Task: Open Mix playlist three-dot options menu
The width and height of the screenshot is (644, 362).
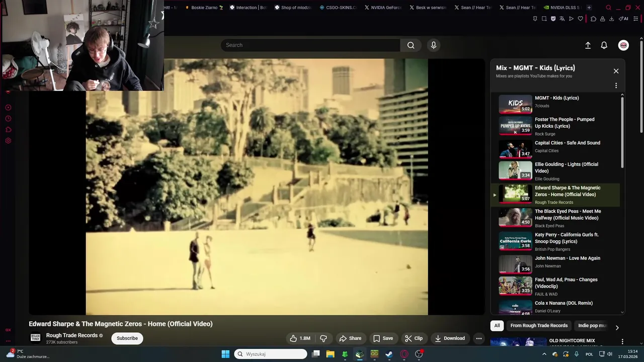Action: click(616, 85)
